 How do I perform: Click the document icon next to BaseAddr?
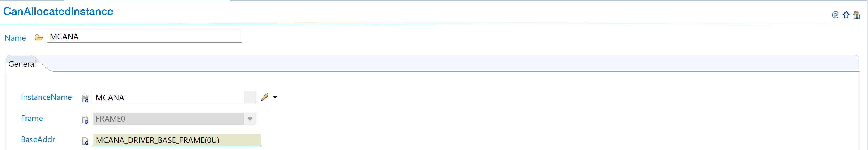[85, 141]
